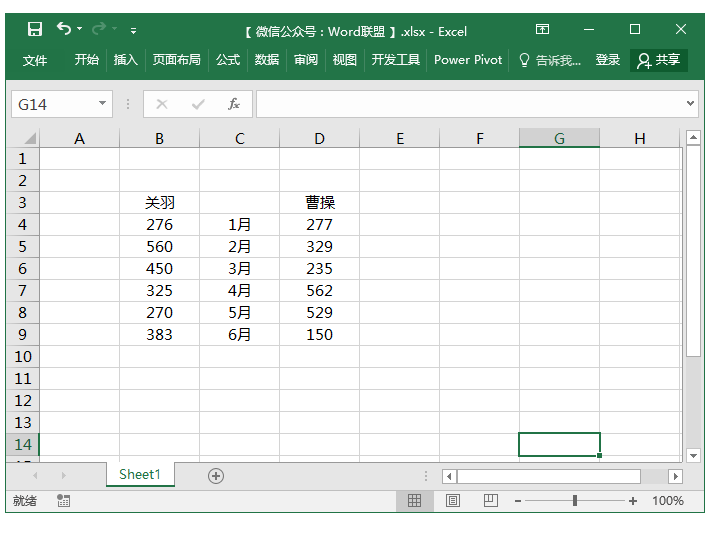The image size is (710, 537).
Task: Open the 页面布局 ribbon tab
Action: coord(177,60)
